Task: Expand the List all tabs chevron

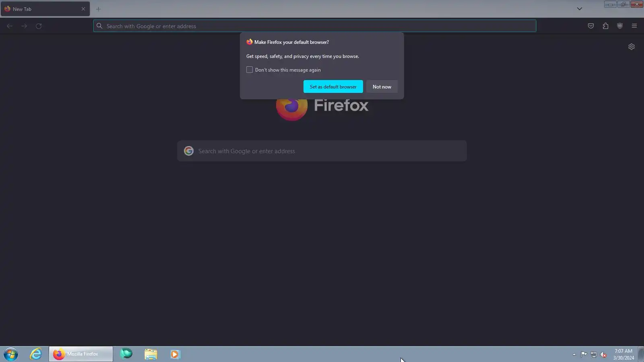Action: [580, 9]
